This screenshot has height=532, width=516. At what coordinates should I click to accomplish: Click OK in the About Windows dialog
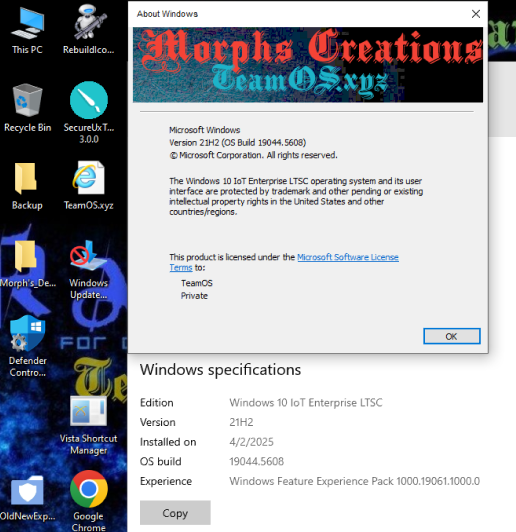(452, 336)
